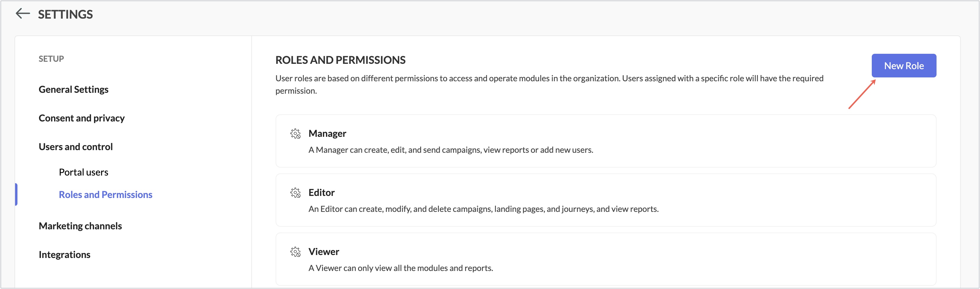
Task: Click the Viewer role description card
Action: (606, 259)
